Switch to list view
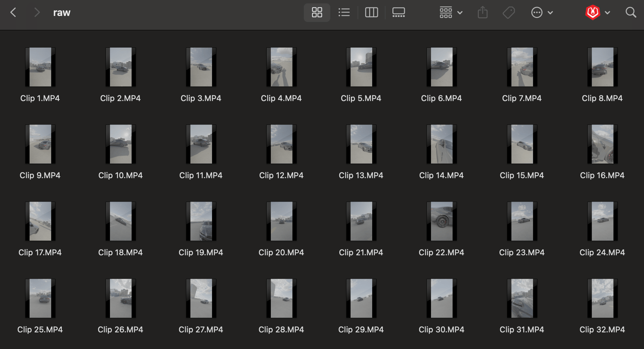 pos(344,12)
